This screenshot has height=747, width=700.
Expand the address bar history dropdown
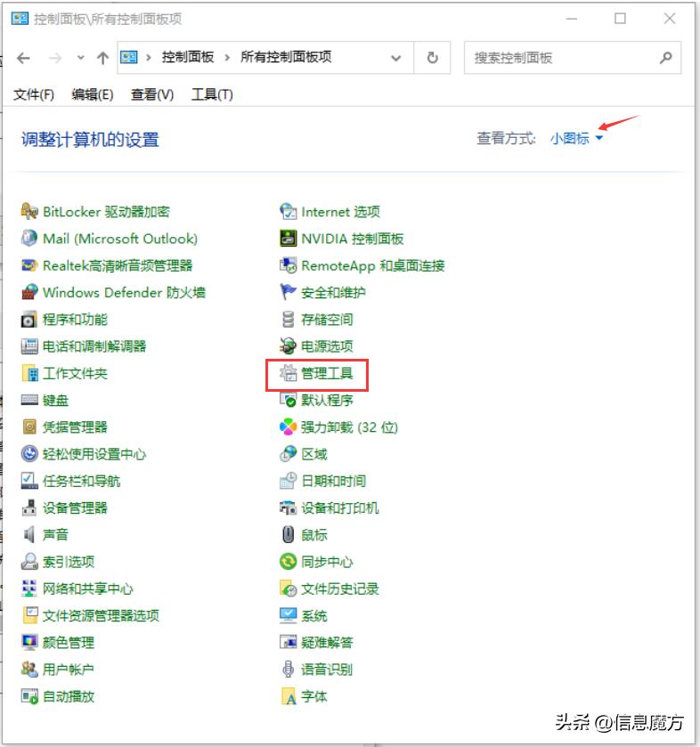[395, 58]
